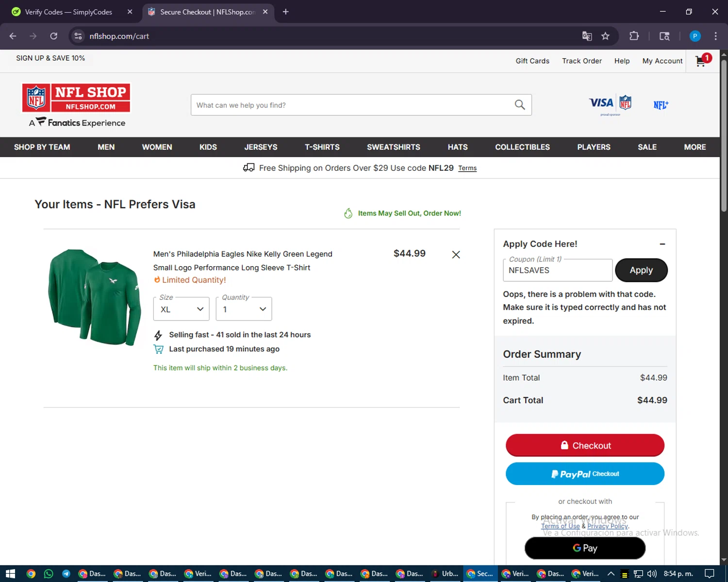The width and height of the screenshot is (728, 582).
Task: Open the tab search icon in toolbar
Action: click(x=664, y=36)
